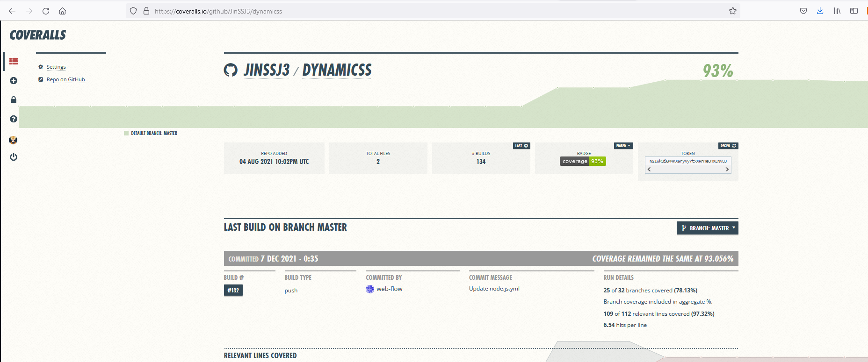868x362 pixels.
Task: Toggle the browser sidebar view
Action: click(x=854, y=11)
